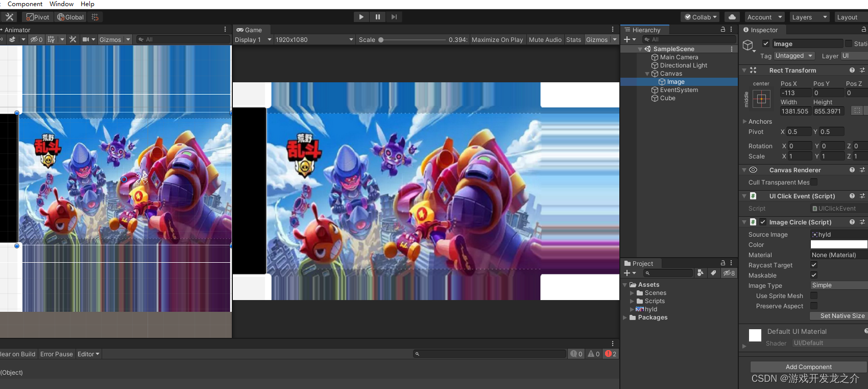Toggle the Raycast Target checkbox
The width and height of the screenshot is (868, 389).
point(814,265)
